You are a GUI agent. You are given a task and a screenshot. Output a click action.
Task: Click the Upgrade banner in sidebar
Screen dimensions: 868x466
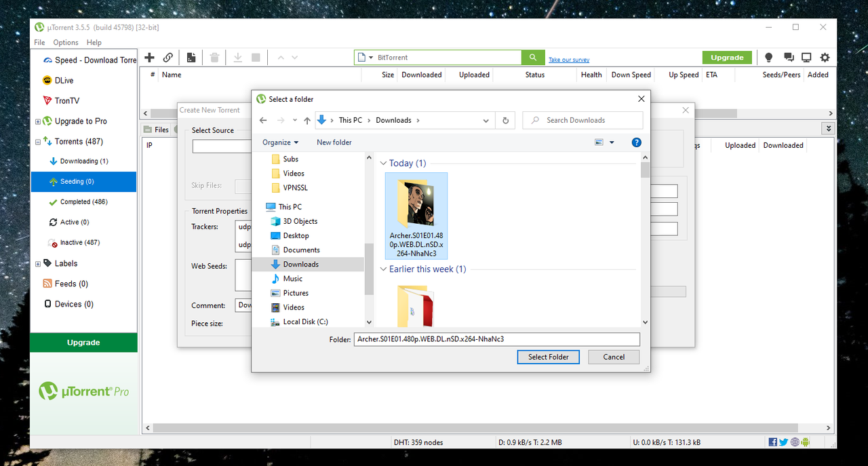coord(83,343)
